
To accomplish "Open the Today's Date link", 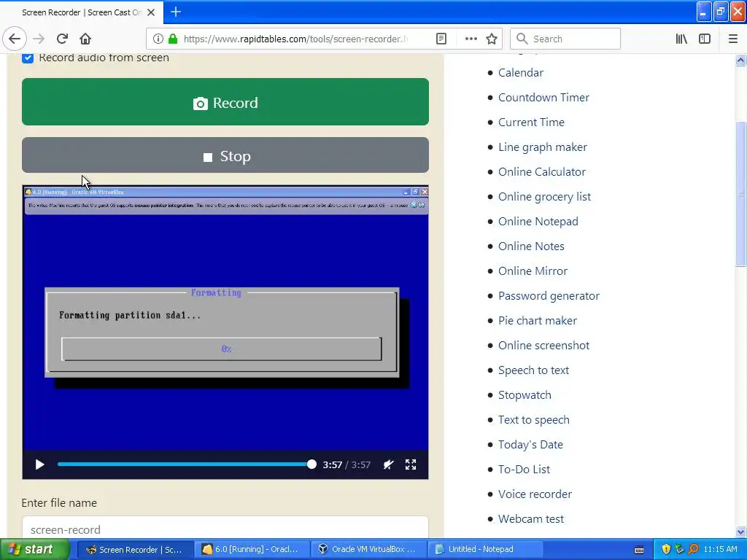I will click(530, 444).
